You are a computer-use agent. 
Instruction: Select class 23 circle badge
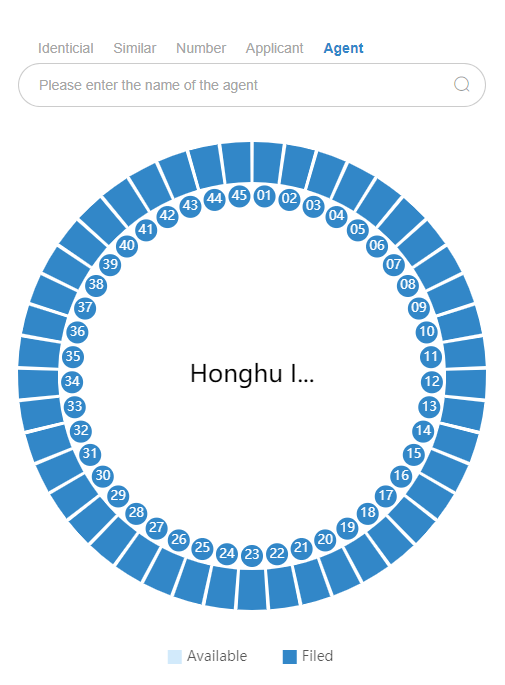252,554
